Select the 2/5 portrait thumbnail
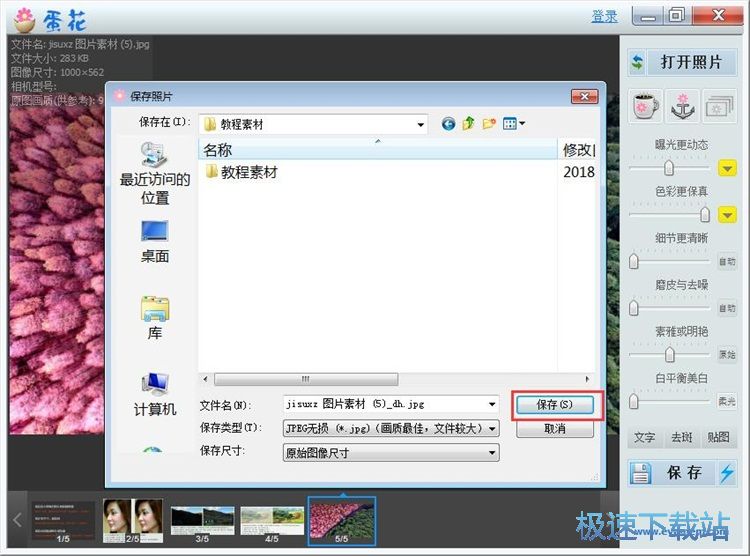 click(133, 520)
